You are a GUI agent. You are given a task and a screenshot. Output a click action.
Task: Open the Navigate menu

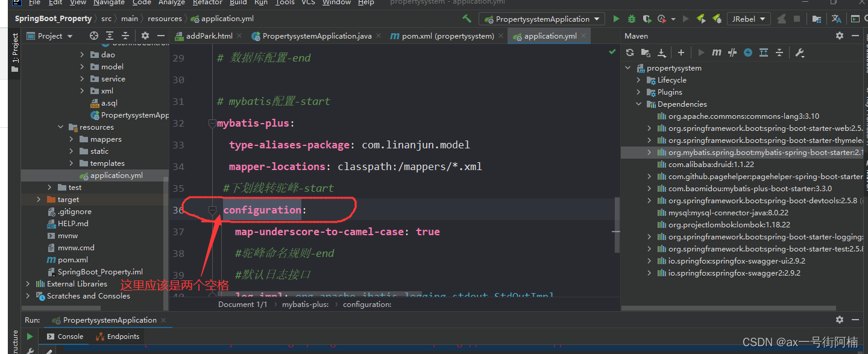[x=109, y=2]
